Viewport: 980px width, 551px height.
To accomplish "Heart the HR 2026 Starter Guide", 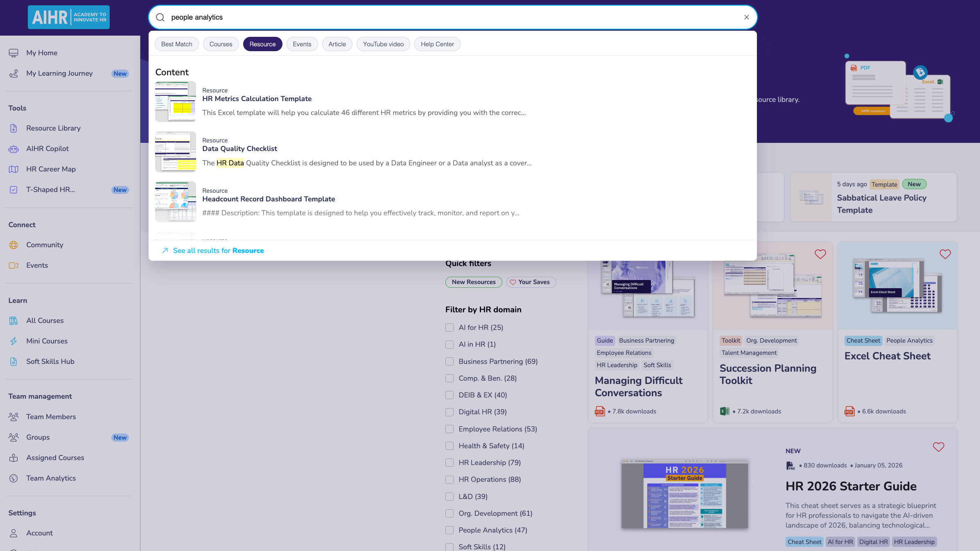I will pyautogui.click(x=938, y=447).
